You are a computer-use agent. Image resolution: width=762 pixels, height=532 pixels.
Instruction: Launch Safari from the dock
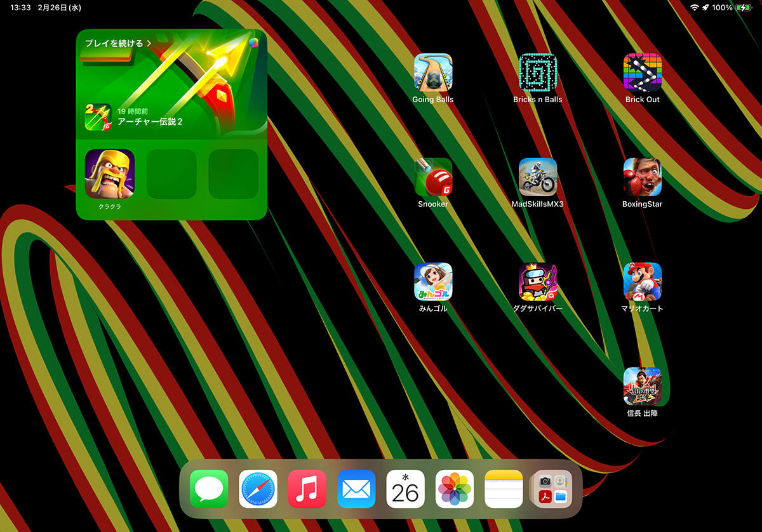258,489
